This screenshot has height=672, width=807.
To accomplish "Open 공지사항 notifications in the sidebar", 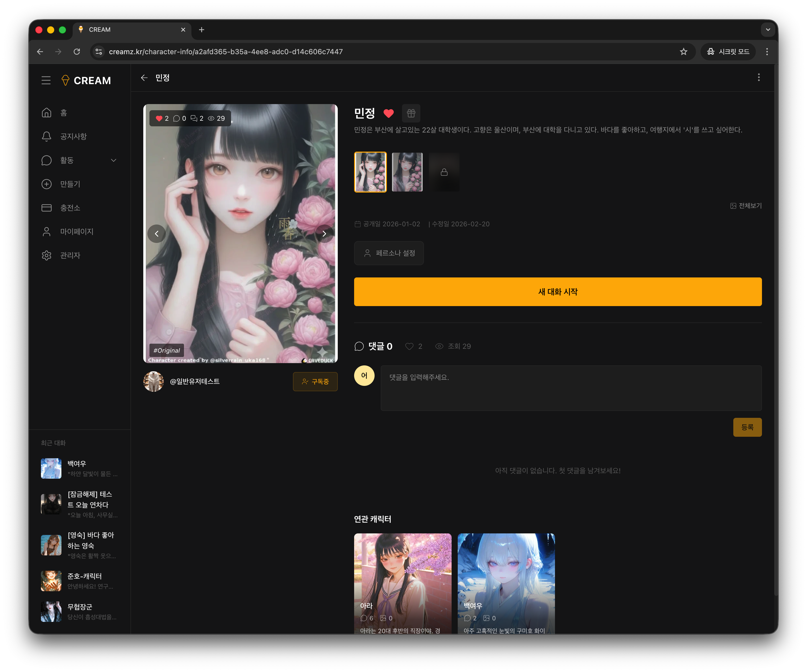I will (73, 136).
